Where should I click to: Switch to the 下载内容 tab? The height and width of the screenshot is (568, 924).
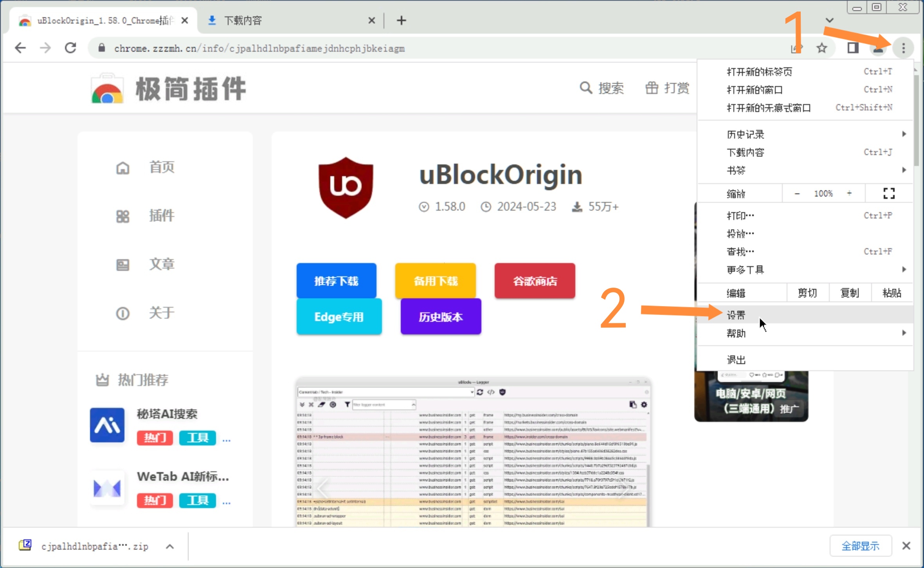243,20
